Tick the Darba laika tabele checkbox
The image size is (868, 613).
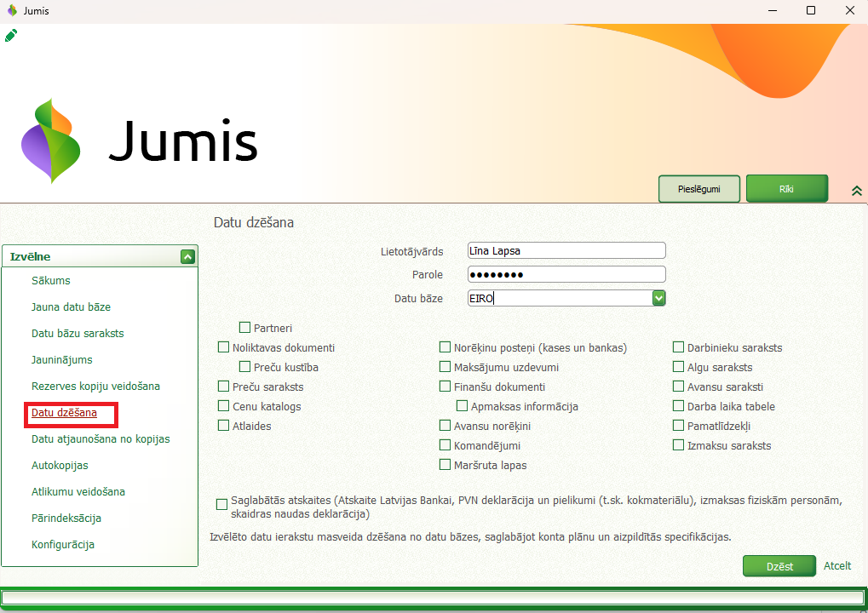click(x=679, y=406)
